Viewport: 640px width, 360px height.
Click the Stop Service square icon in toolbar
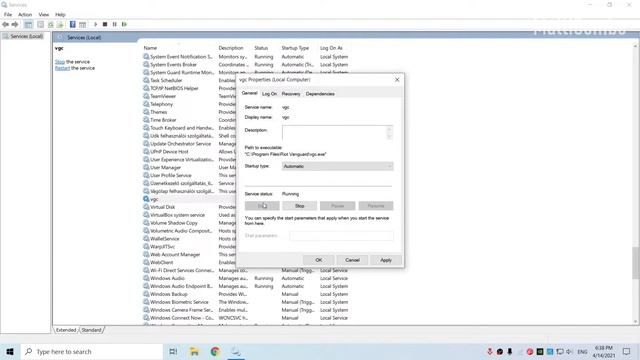(105, 24)
